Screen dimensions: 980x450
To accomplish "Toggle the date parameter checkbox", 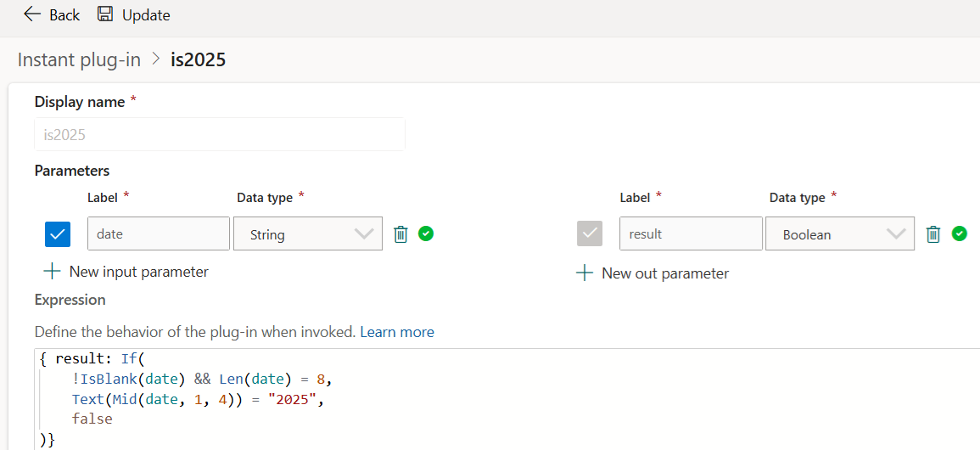I will pyautogui.click(x=58, y=233).
